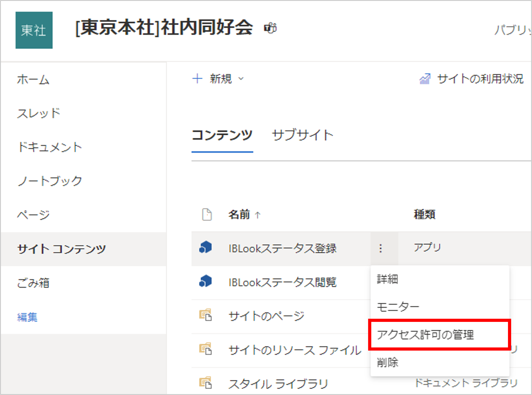Open スレッド in the left navigation
The image size is (532, 395).
39,113
